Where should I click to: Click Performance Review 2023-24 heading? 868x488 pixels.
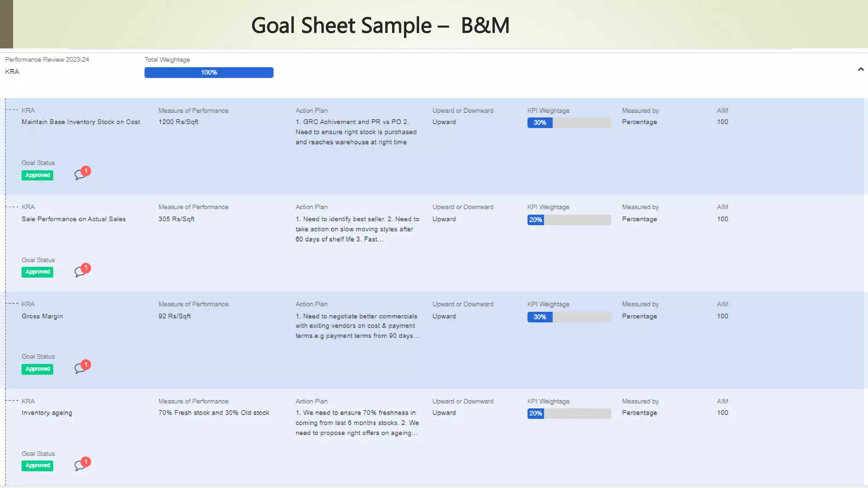(x=47, y=60)
